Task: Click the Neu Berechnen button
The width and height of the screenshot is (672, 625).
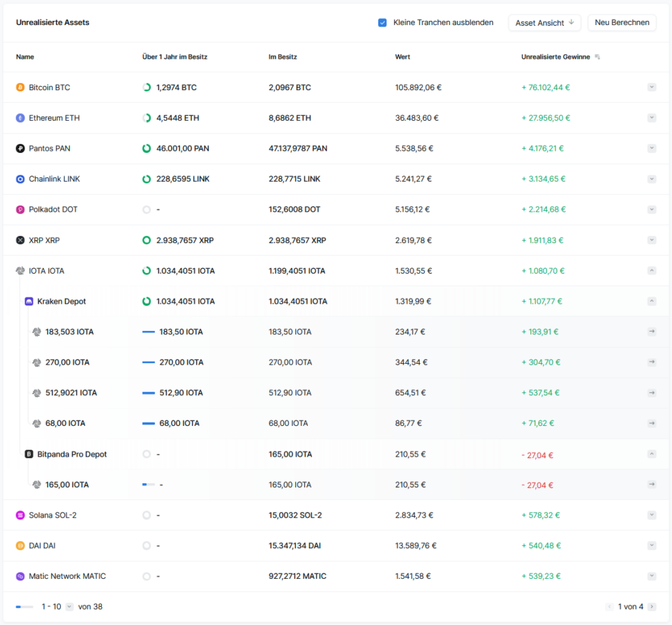Action: [x=622, y=23]
